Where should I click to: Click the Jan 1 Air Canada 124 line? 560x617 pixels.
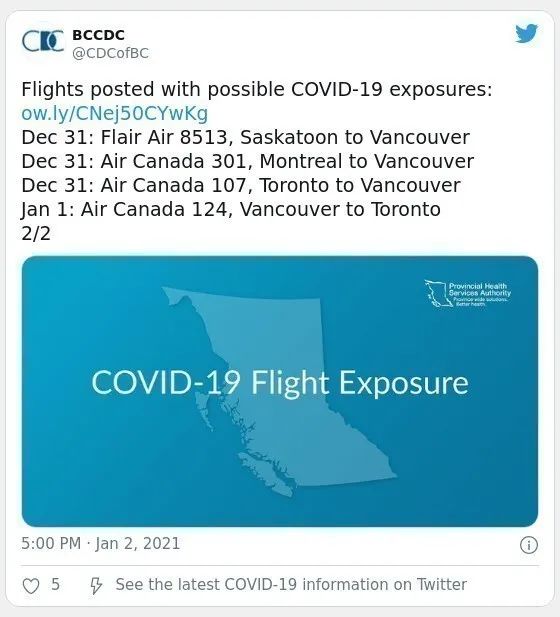231,209
